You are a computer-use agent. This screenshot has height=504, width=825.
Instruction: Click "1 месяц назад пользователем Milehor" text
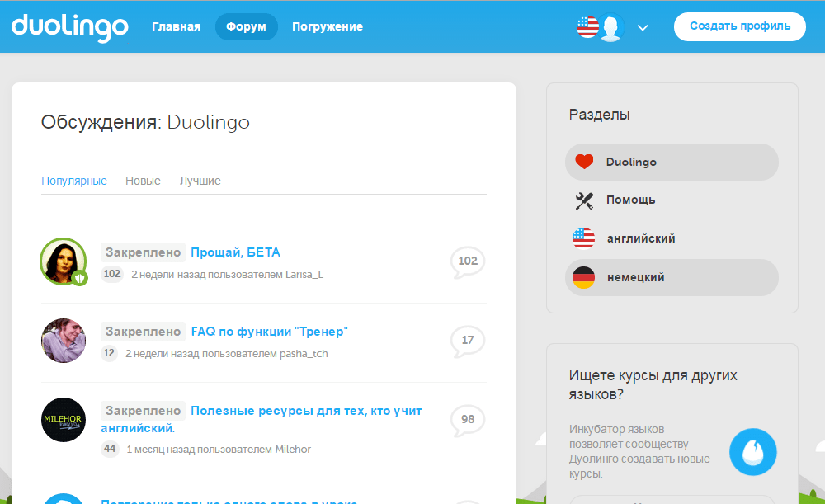[219, 450]
